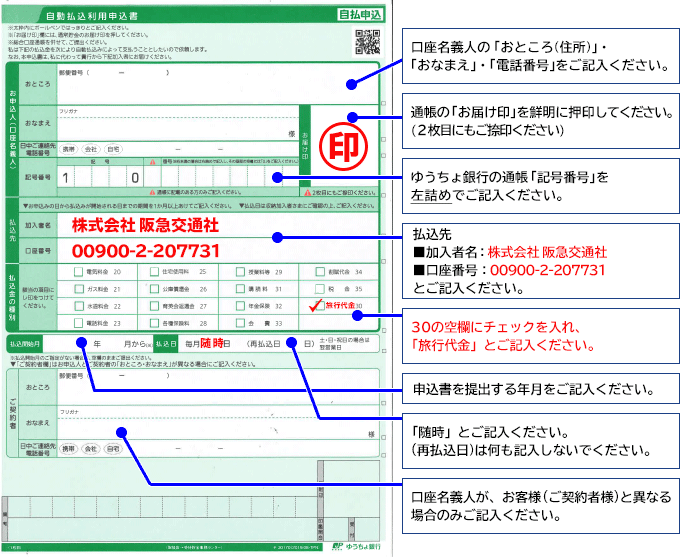Choose 携帯 in applicant phone type

(69, 148)
